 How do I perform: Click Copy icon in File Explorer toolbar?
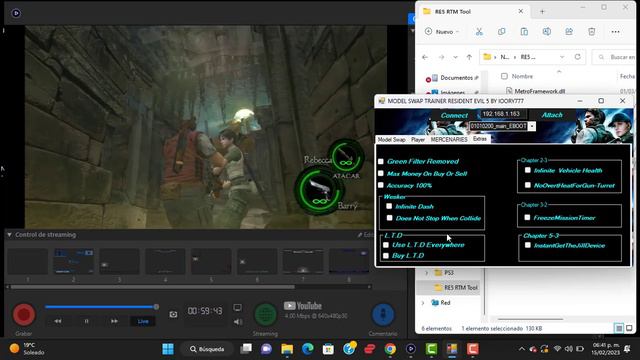(502, 31)
